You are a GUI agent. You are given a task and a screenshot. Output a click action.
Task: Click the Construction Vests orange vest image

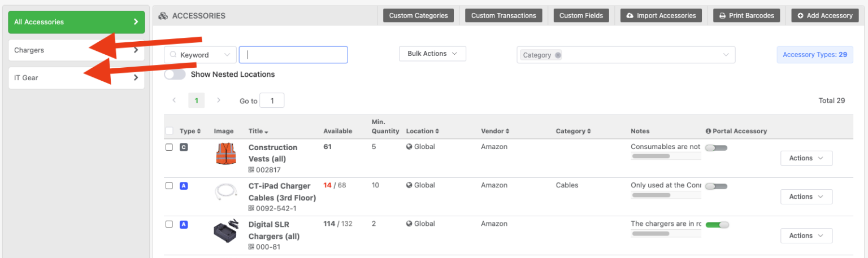click(x=225, y=154)
